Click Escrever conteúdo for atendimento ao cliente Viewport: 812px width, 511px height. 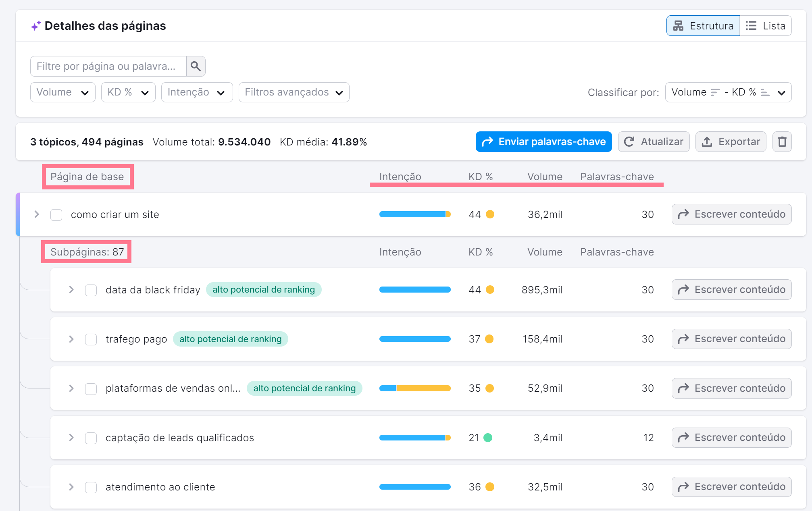(x=731, y=487)
